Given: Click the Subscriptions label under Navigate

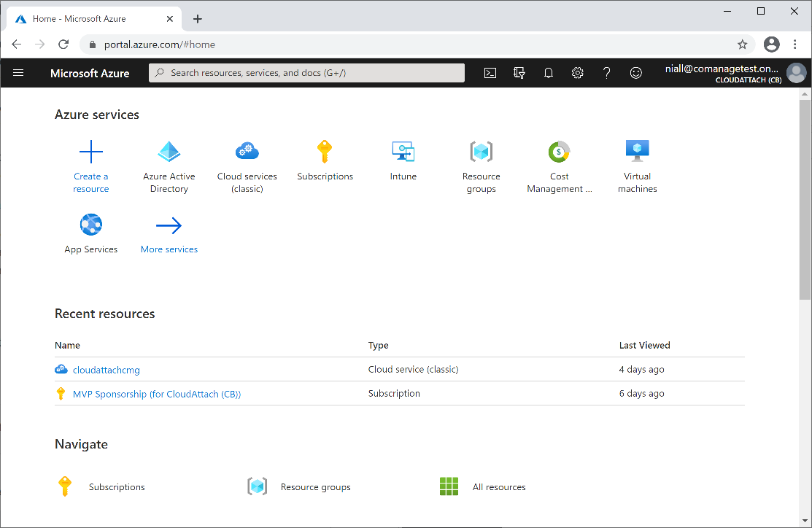Looking at the screenshot, I should point(117,487).
